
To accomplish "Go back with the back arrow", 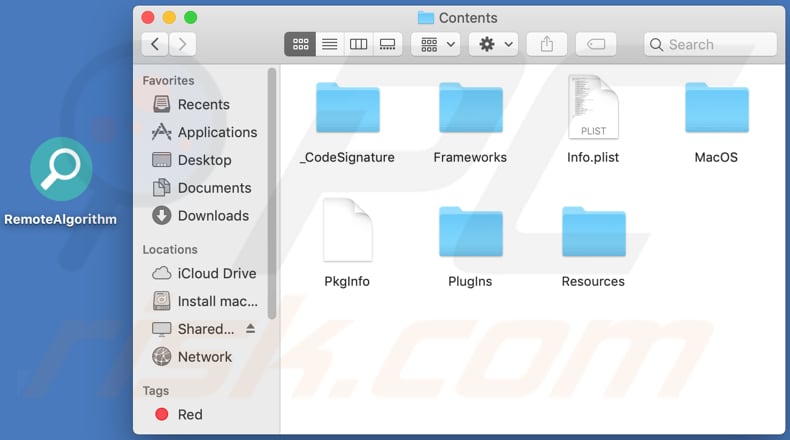I will pos(155,44).
